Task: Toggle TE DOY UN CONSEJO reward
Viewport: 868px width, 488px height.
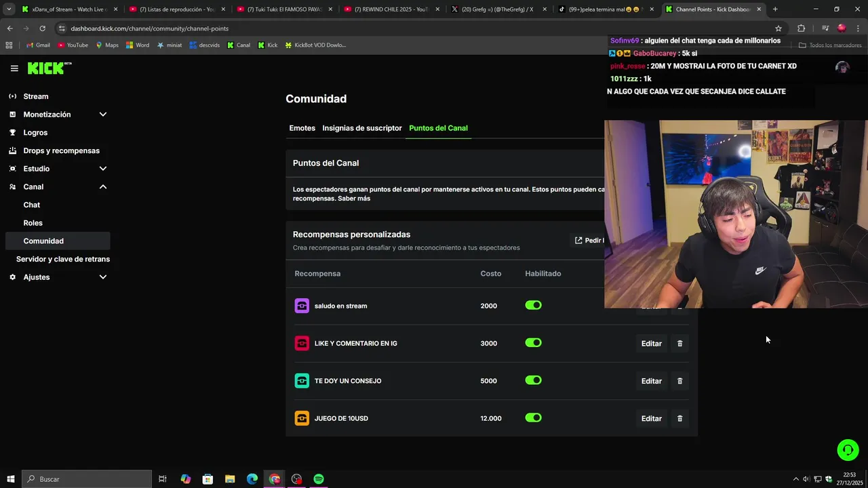Action: (x=534, y=380)
